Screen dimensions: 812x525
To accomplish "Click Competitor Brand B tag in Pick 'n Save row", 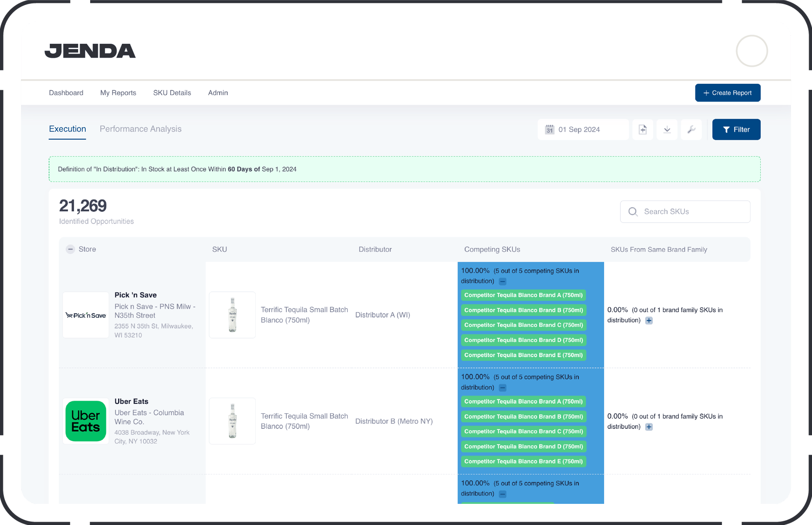I will pyautogui.click(x=523, y=310).
